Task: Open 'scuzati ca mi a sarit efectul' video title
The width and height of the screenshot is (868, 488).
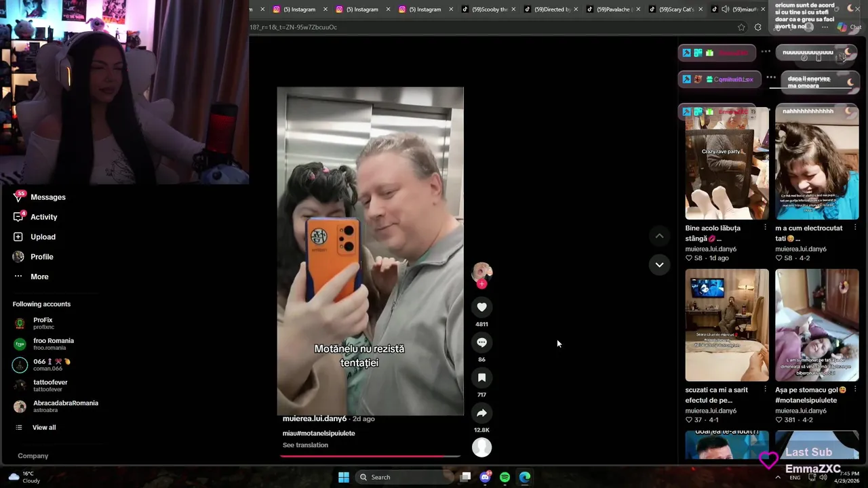Action: point(716,395)
